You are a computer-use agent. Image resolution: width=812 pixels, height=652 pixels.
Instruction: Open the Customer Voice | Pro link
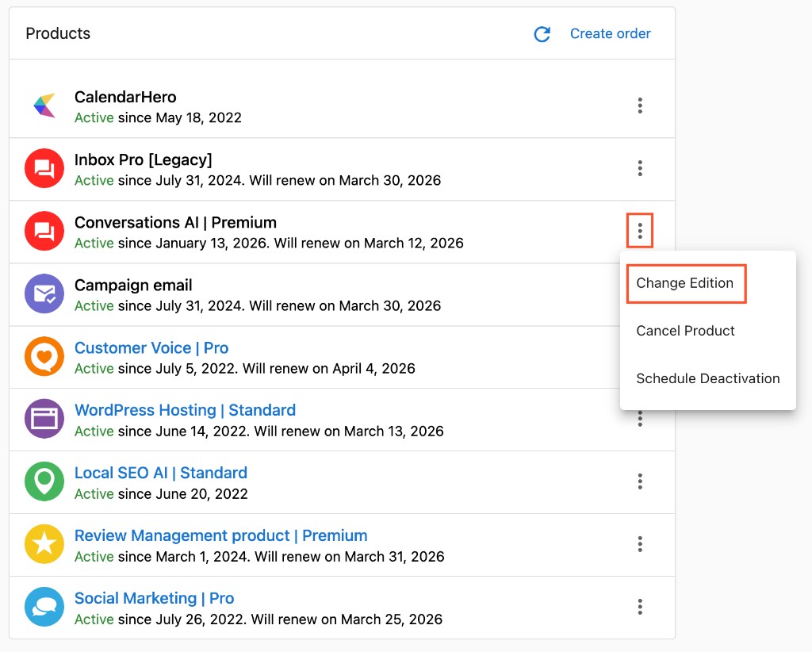click(x=151, y=348)
